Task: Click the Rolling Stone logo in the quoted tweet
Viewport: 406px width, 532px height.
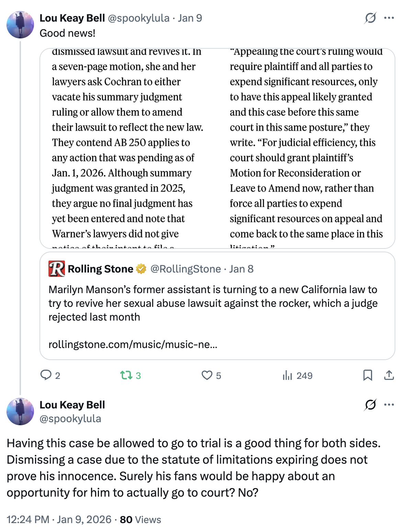Action: 57,269
